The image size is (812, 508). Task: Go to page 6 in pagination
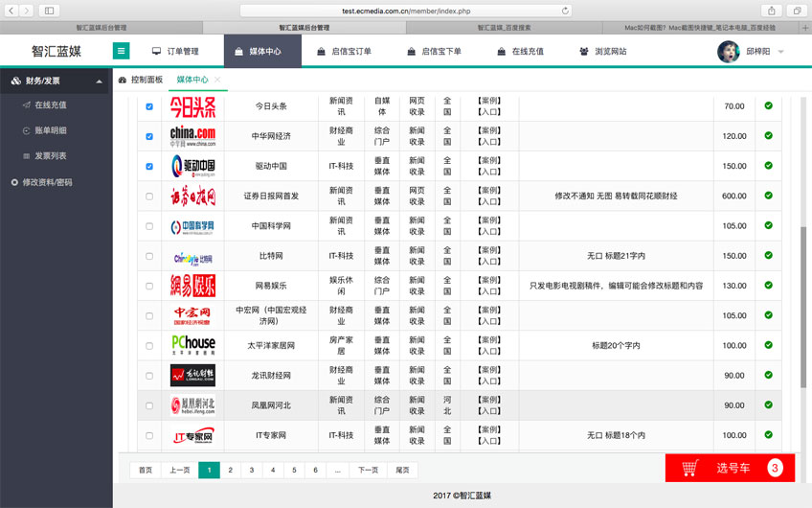tap(315, 471)
